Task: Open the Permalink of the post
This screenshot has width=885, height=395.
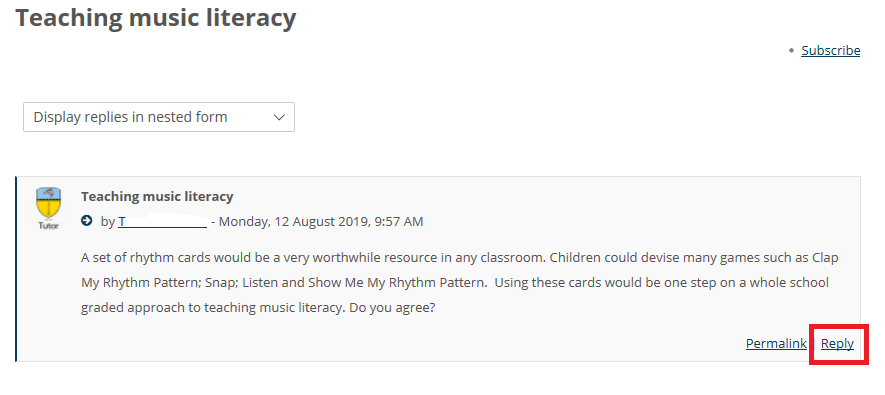Action: pyautogui.click(x=776, y=344)
